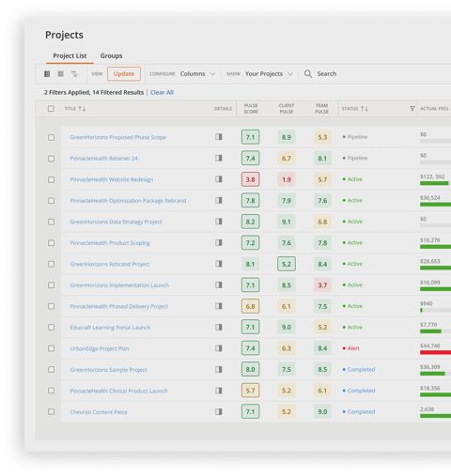Check Chevron Content Piece row

(51, 411)
